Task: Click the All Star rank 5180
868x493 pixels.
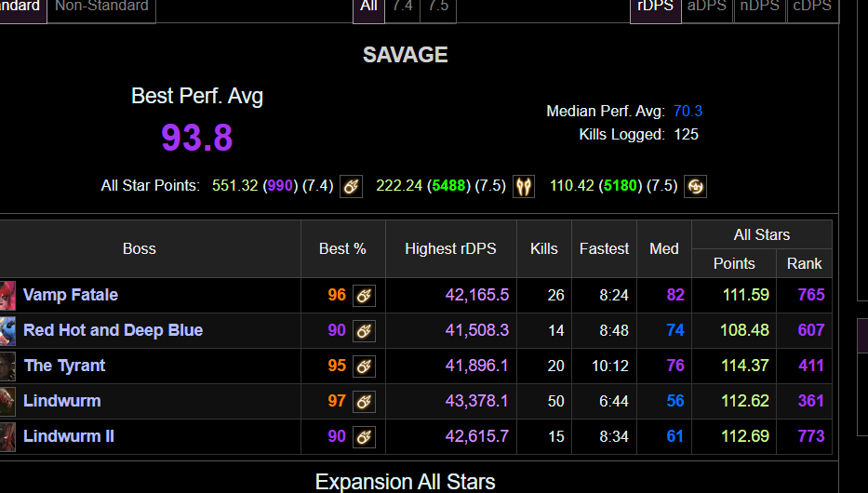Action: (621, 185)
